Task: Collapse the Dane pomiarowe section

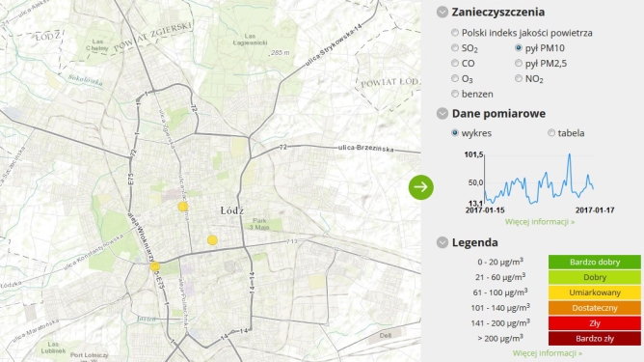Action: 443,114
